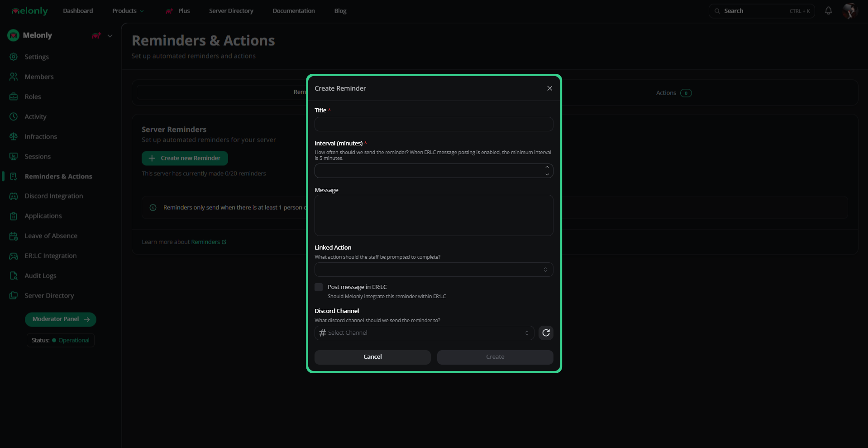Click the Roles icon in sidebar
Image resolution: width=868 pixels, height=448 pixels.
(x=14, y=96)
